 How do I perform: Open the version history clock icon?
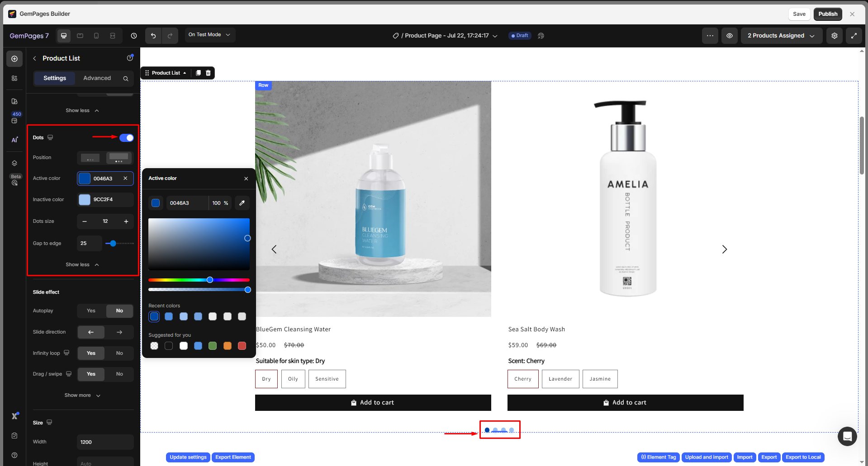134,36
